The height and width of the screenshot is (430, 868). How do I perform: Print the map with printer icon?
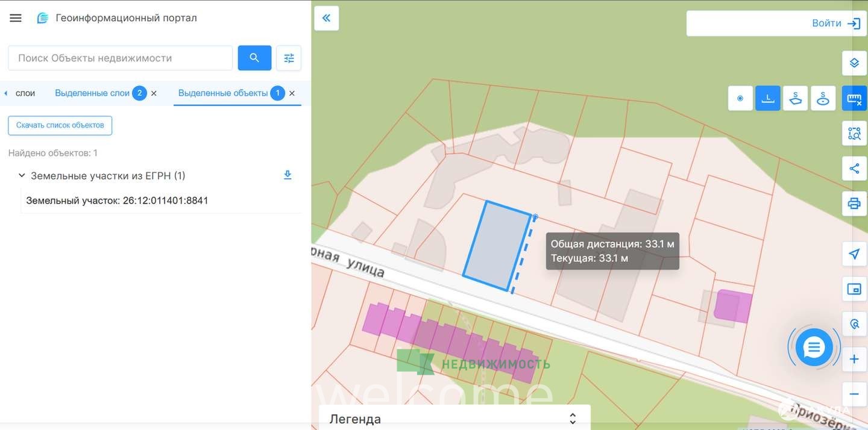(854, 204)
